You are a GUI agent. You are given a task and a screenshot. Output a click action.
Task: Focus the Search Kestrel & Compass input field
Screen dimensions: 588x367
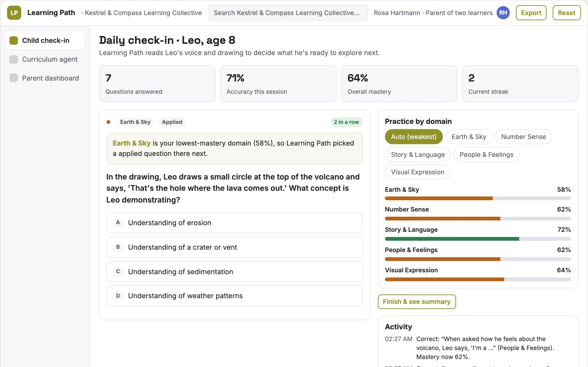coord(288,13)
